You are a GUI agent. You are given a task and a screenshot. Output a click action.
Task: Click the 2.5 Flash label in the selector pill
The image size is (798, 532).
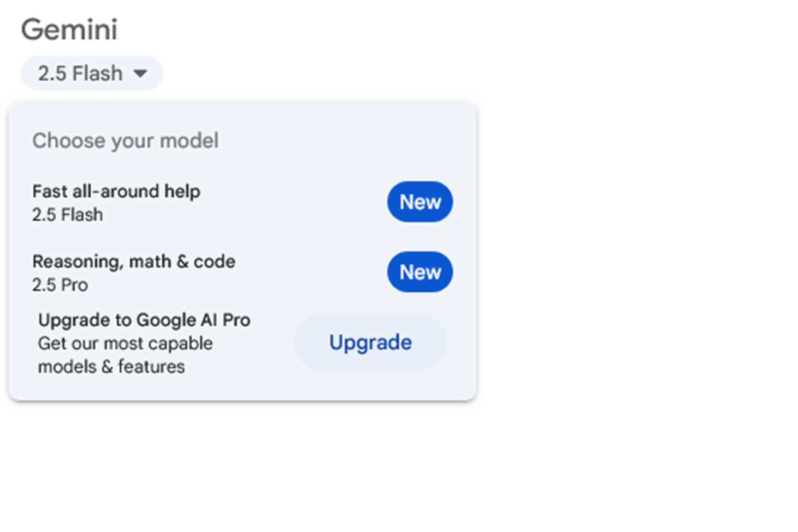point(80,74)
